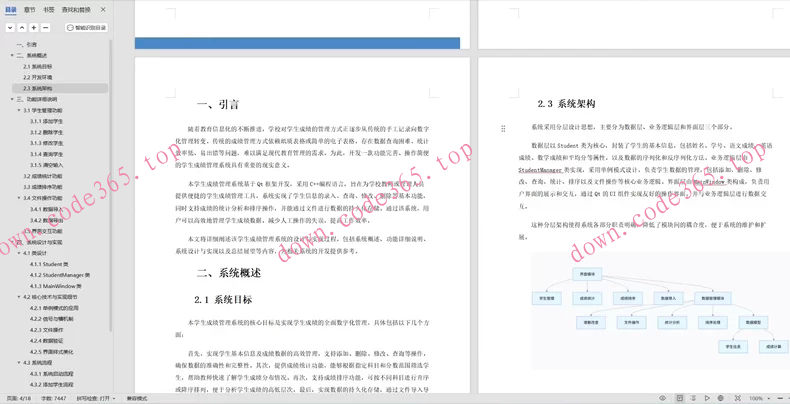
Task: Click the 兼容模式 status label
Action: (137, 398)
